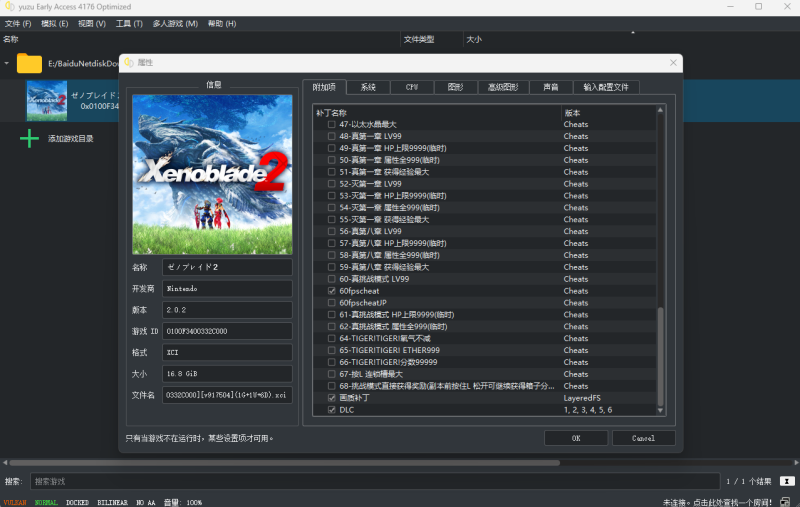Toggle the 60 LV99 challenge cheat checkbox
Screen dimensions: 800x507
[332, 279]
